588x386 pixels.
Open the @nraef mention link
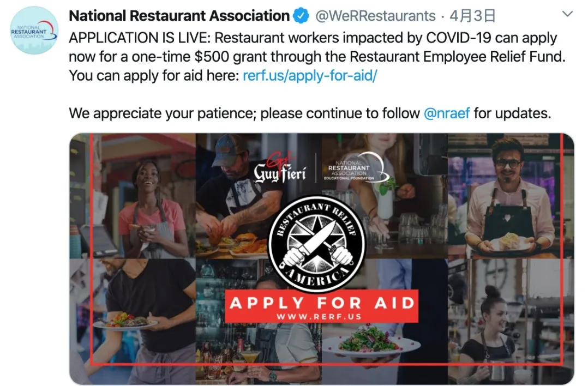point(447,113)
